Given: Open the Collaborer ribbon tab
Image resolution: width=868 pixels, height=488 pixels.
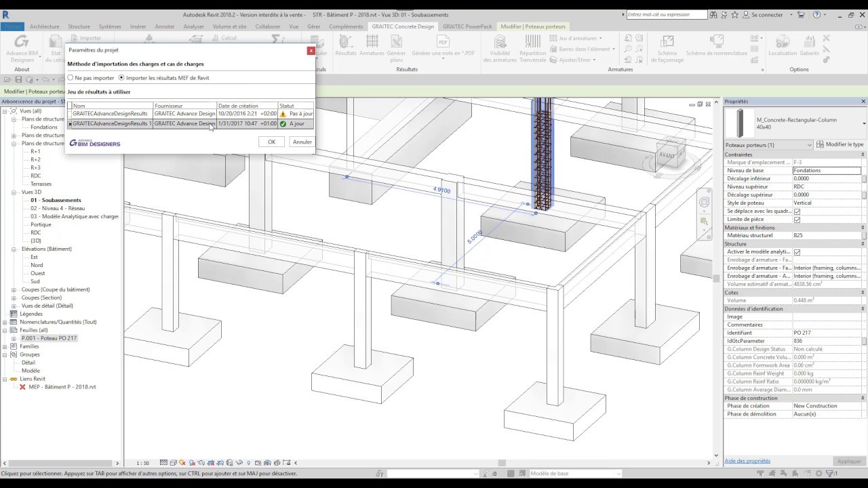Looking at the screenshot, I should [x=268, y=26].
